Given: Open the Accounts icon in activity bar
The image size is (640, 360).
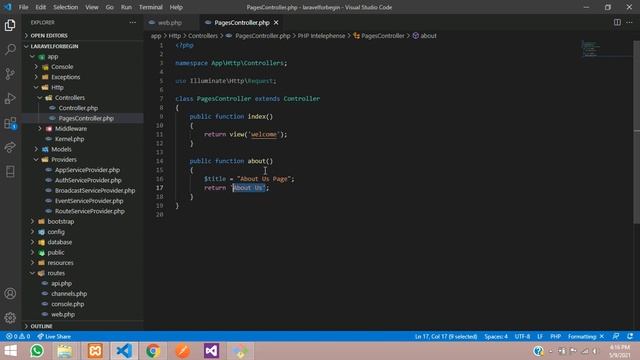Looking at the screenshot, I should [x=10, y=293].
